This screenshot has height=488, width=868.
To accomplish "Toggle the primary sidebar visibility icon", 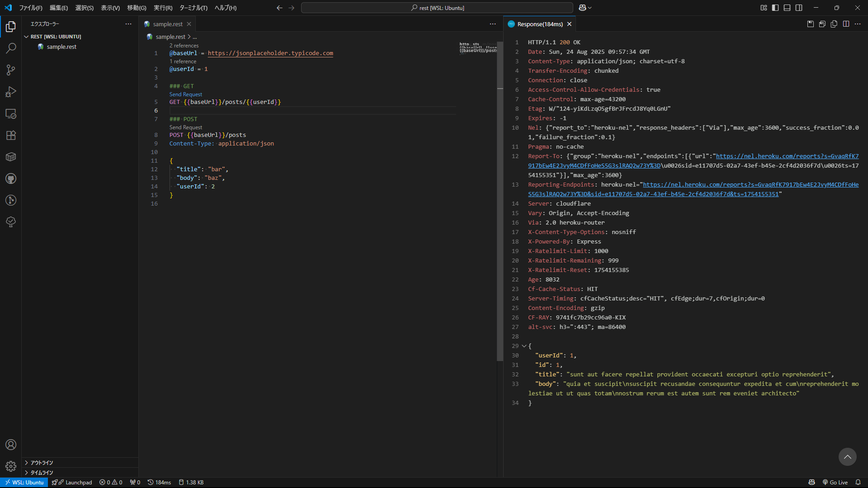I will 775,8.
